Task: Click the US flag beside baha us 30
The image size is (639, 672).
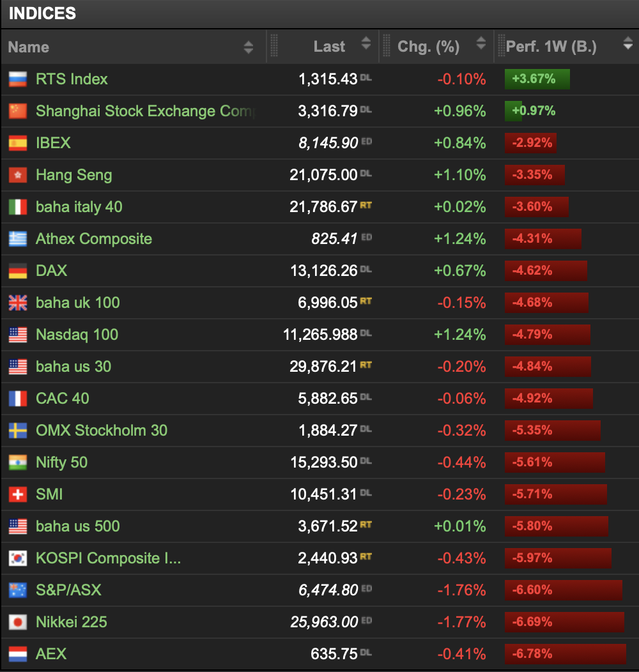Action: pyautogui.click(x=18, y=367)
